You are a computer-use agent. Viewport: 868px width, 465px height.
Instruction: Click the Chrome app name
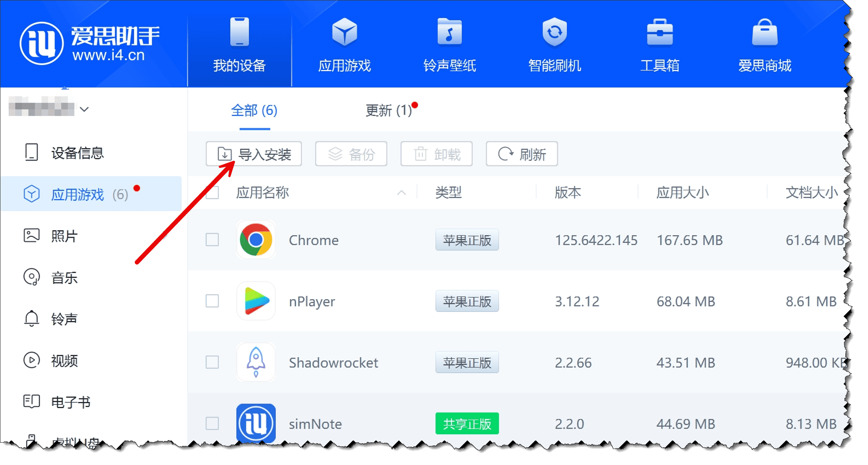[x=314, y=240]
